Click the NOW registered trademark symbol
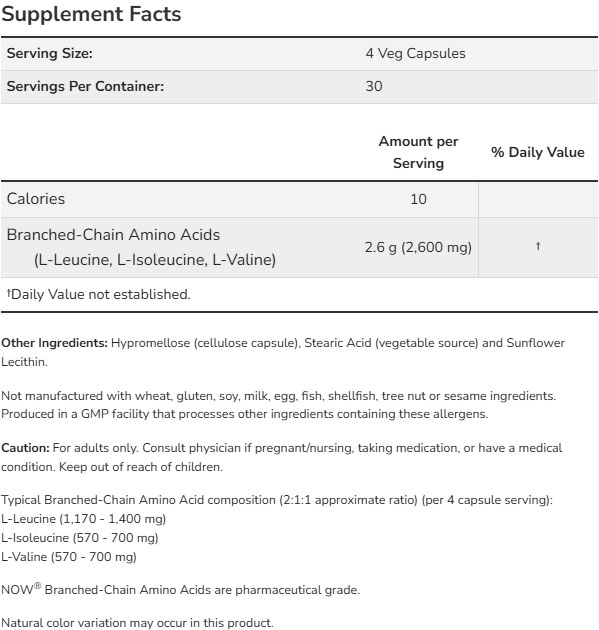599x630 pixels. click(37, 586)
